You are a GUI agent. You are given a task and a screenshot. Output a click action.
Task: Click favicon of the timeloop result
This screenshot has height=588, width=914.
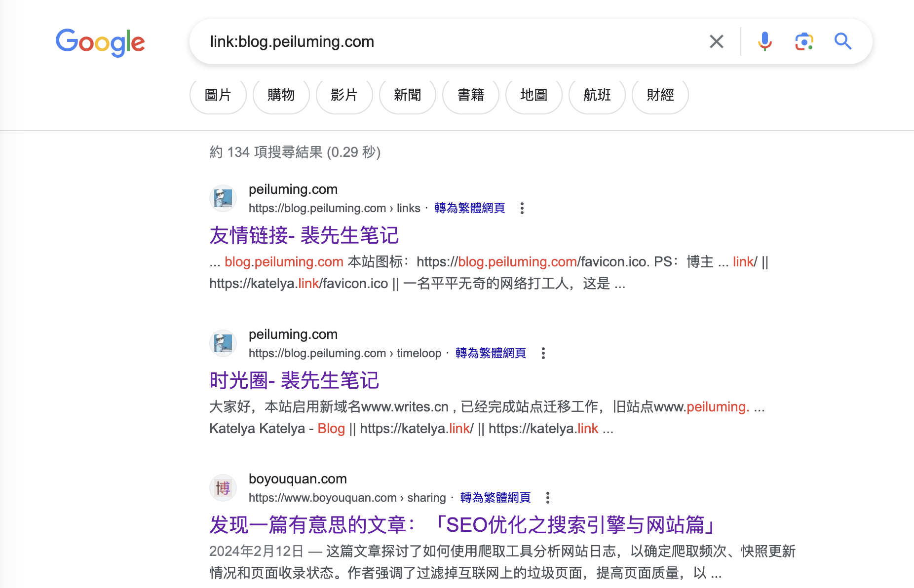(223, 343)
